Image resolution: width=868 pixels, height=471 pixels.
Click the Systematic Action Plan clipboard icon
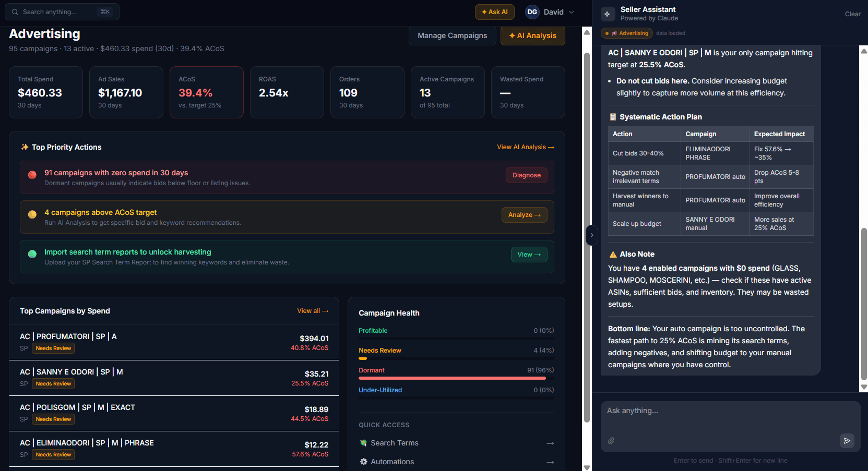tap(613, 117)
